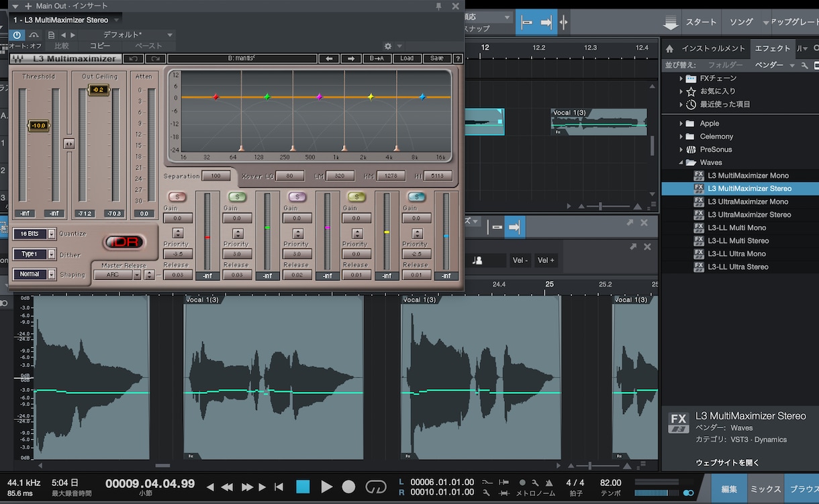
Task: Start playback with the play button
Action: coord(326,487)
